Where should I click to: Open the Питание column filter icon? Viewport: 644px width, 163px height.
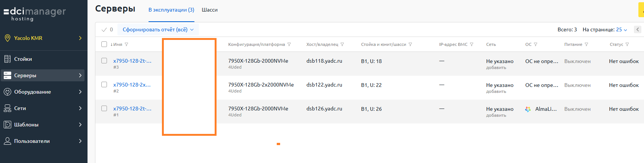pos(586,44)
